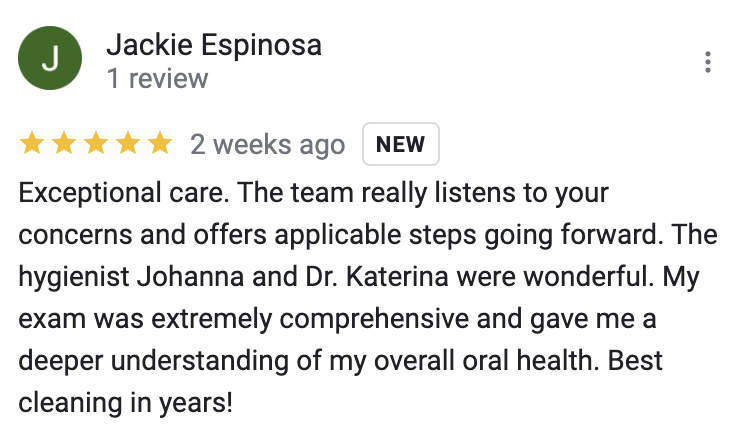Open the three-dot more options menu

(707, 62)
